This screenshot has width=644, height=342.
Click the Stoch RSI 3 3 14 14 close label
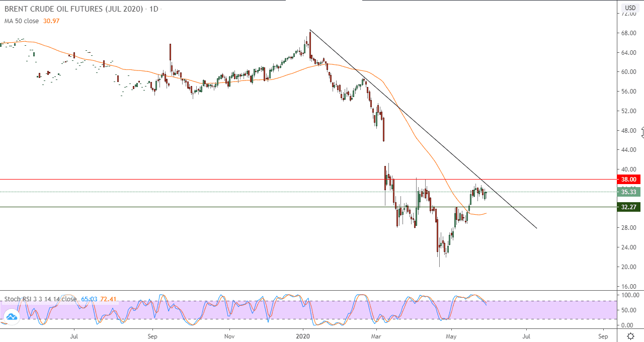[x=40, y=299]
